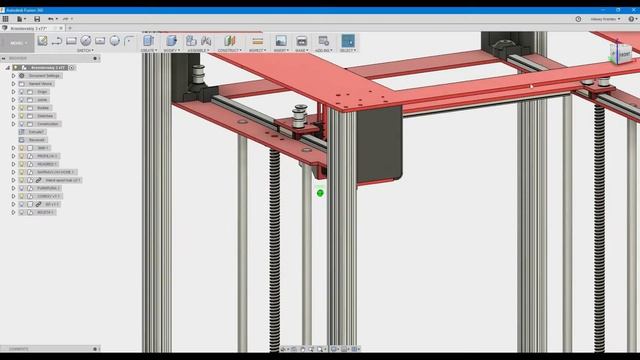Toggle Origin folder visibility bulb

pyautogui.click(x=22, y=92)
